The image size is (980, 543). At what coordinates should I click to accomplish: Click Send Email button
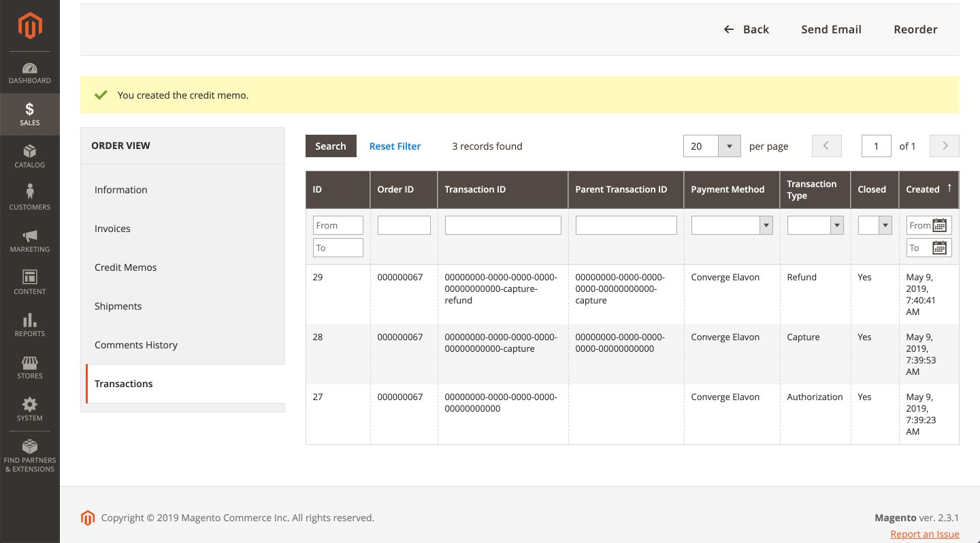tap(831, 29)
